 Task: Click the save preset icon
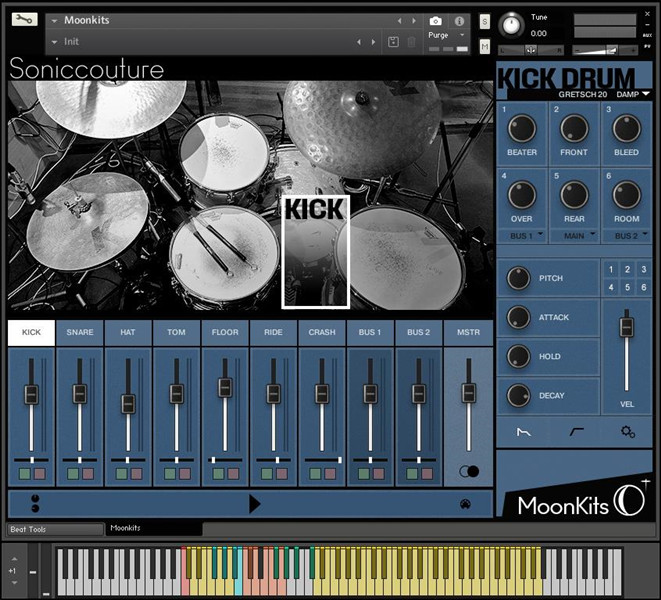pyautogui.click(x=393, y=41)
